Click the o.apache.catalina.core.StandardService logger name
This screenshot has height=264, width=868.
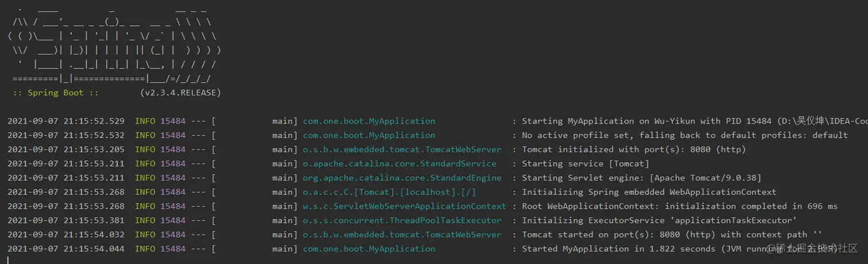click(x=400, y=164)
